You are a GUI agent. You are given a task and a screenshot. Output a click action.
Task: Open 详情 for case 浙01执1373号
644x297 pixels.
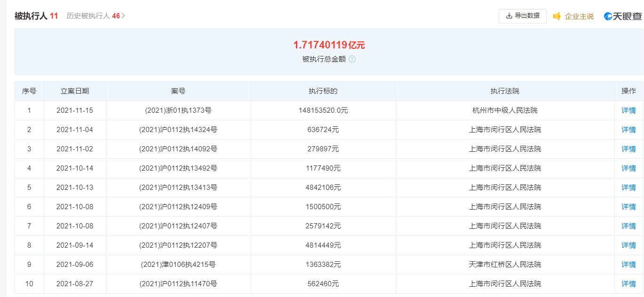[628, 110]
